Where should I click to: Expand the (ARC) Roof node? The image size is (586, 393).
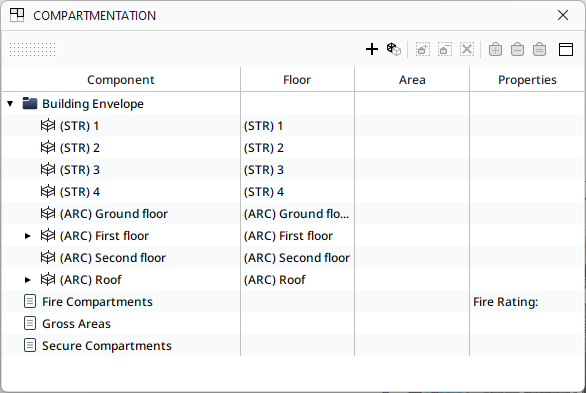point(27,280)
